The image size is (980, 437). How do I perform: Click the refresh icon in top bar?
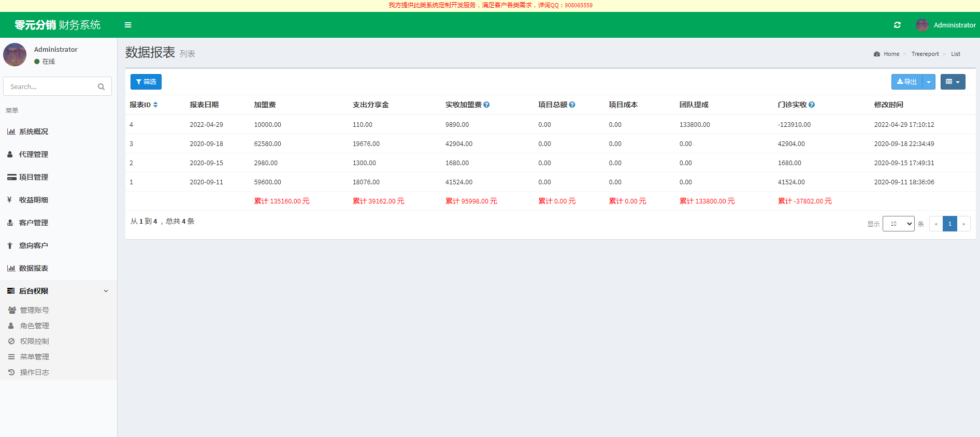897,25
